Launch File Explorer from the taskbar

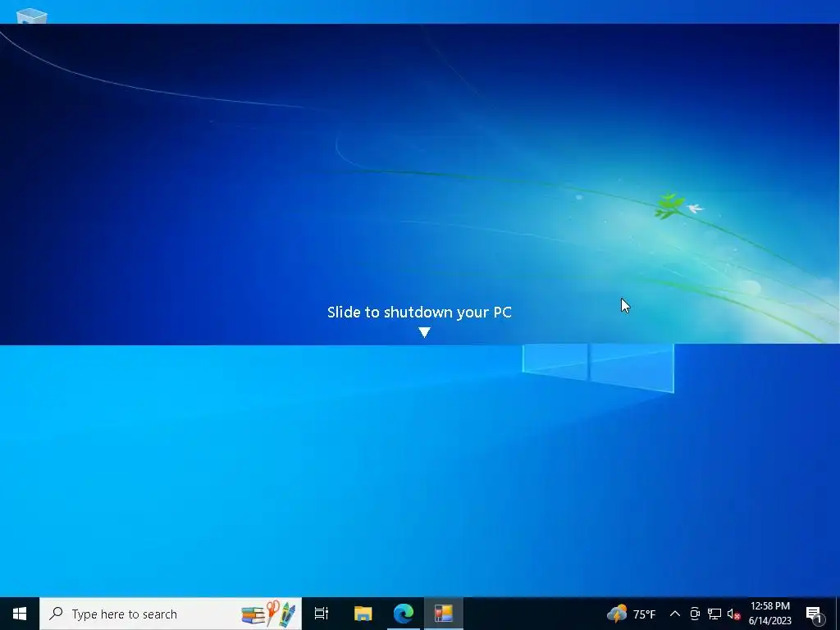point(363,614)
